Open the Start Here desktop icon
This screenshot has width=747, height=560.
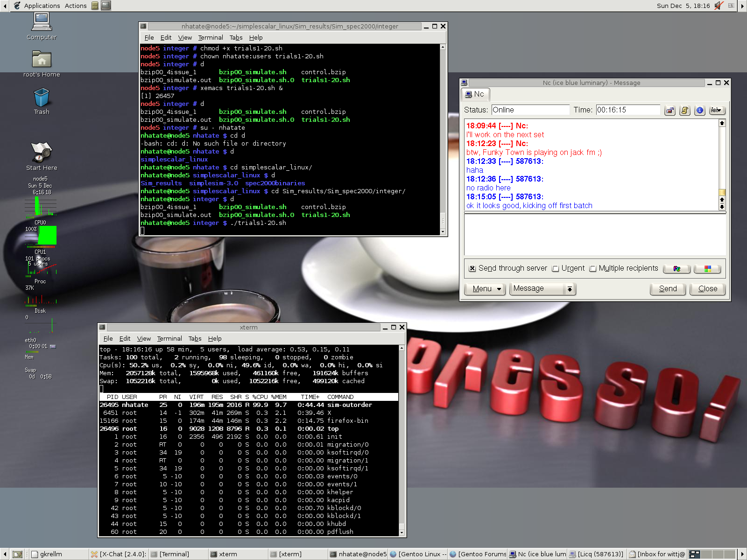pyautogui.click(x=42, y=156)
